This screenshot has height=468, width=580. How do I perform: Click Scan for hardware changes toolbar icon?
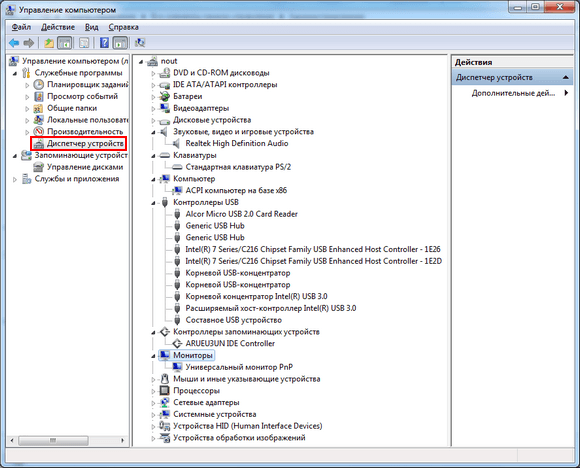tap(140, 43)
